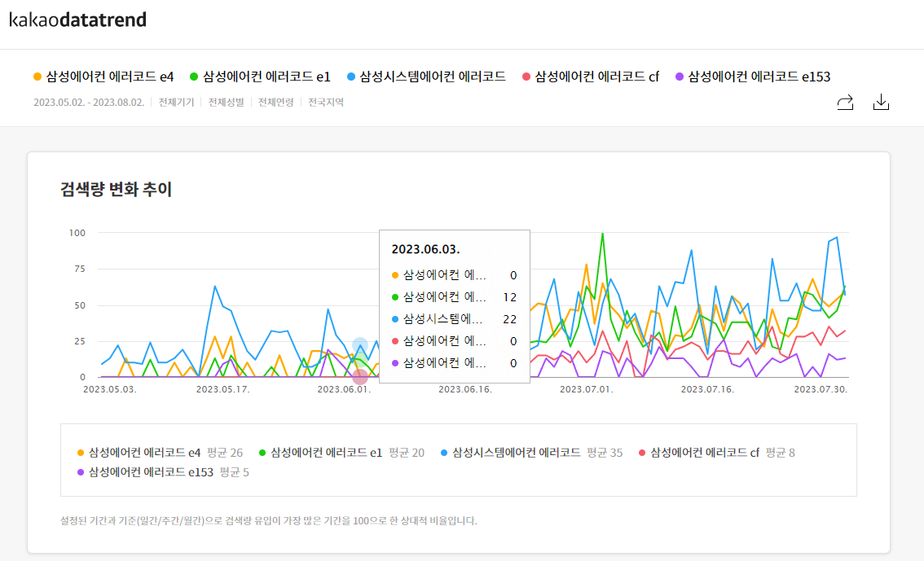Click the share arrow icon
The width and height of the screenshot is (924, 561).
coord(845,103)
